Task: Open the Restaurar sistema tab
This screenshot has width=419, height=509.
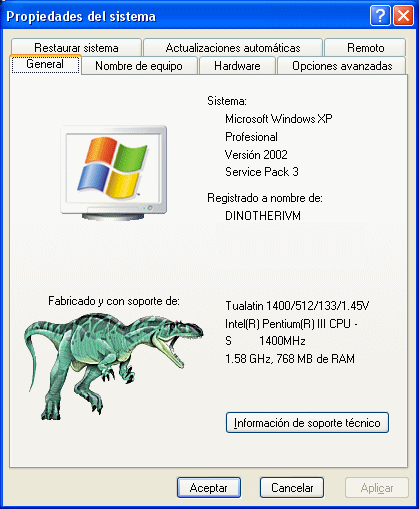Action: click(76, 48)
